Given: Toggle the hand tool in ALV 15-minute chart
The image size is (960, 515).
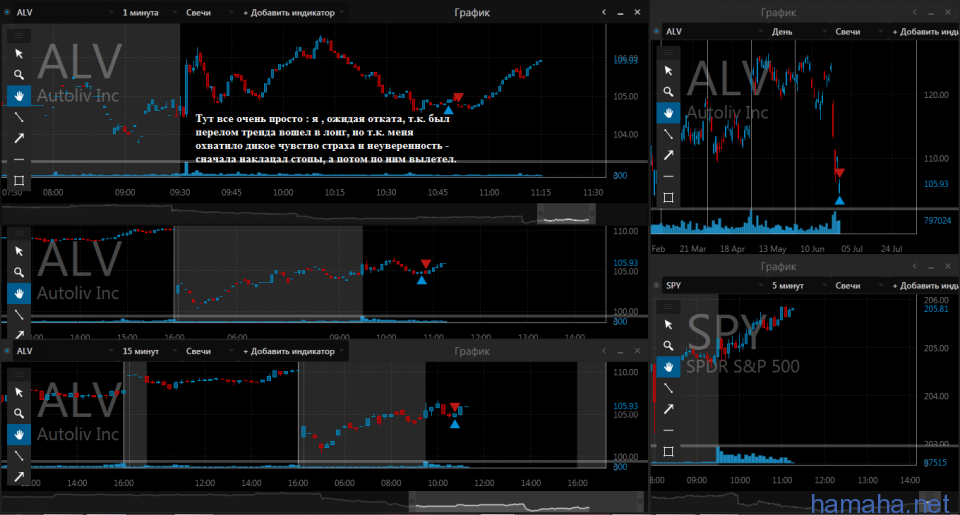Looking at the screenshot, I should point(19,435).
